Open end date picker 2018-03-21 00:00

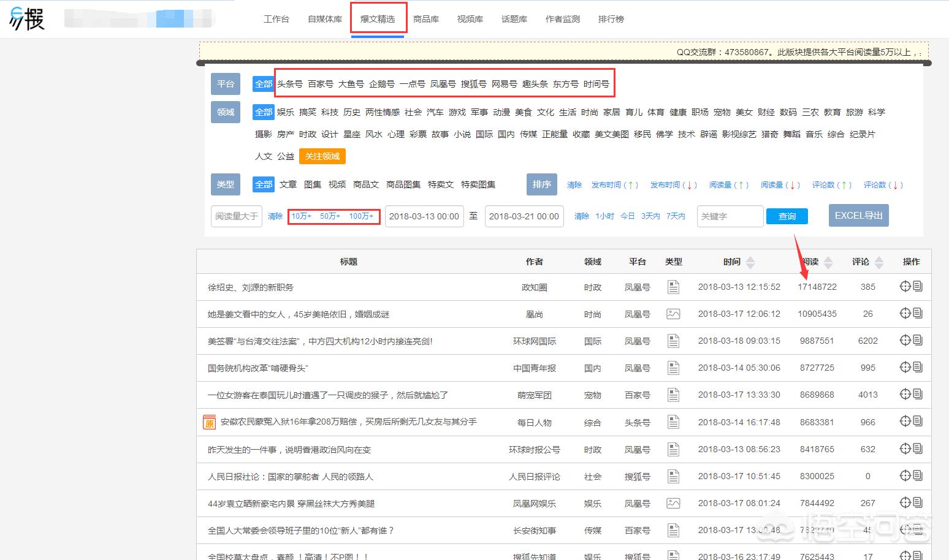[524, 216]
